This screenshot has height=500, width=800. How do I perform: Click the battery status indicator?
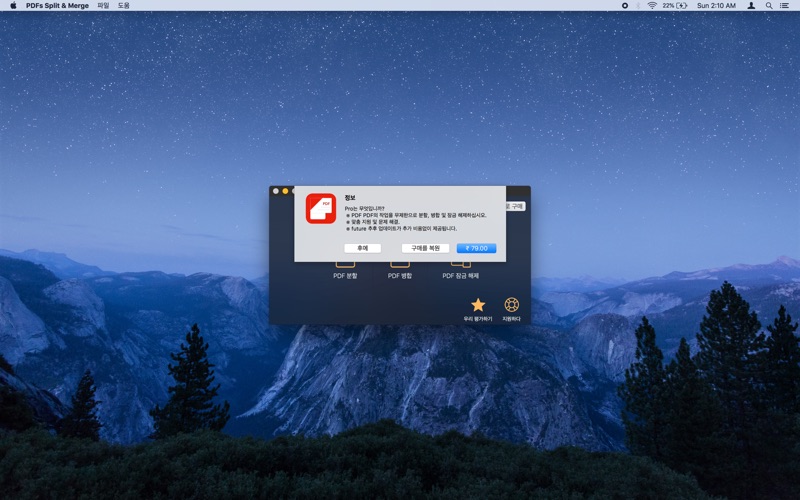click(674, 5)
